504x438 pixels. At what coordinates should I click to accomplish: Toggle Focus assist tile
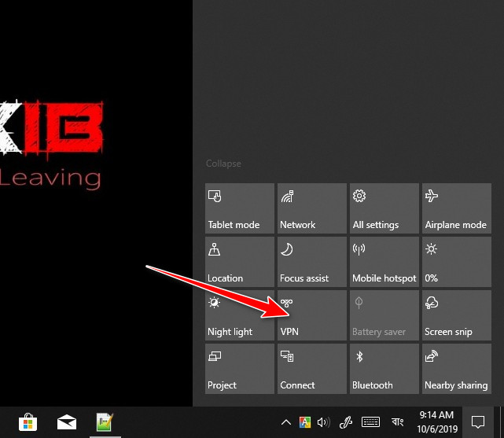(x=312, y=262)
